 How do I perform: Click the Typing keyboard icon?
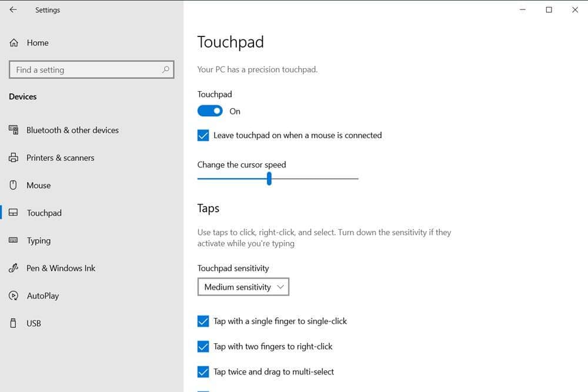click(x=14, y=240)
